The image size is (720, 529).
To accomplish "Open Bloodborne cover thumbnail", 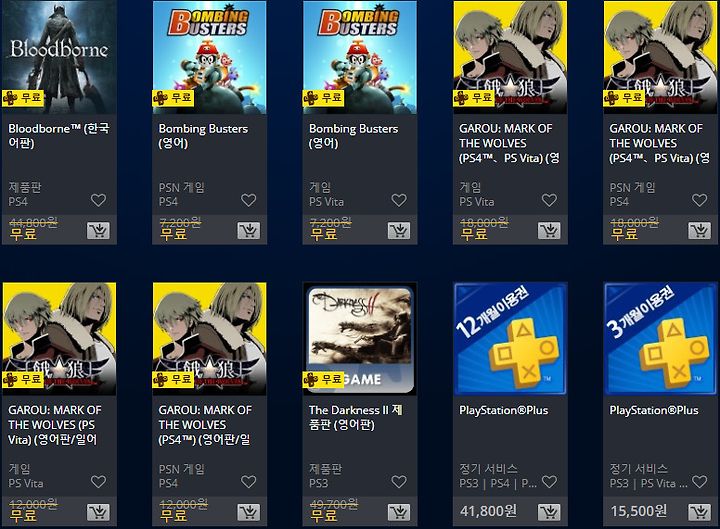I will click(59, 57).
